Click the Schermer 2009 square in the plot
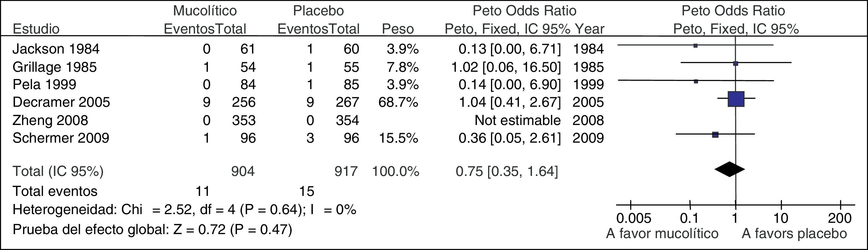The image size is (868, 250). [x=715, y=135]
